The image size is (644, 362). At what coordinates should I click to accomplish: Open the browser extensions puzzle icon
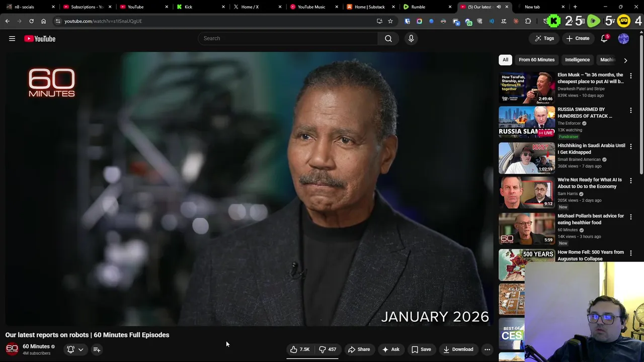pyautogui.click(x=528, y=21)
